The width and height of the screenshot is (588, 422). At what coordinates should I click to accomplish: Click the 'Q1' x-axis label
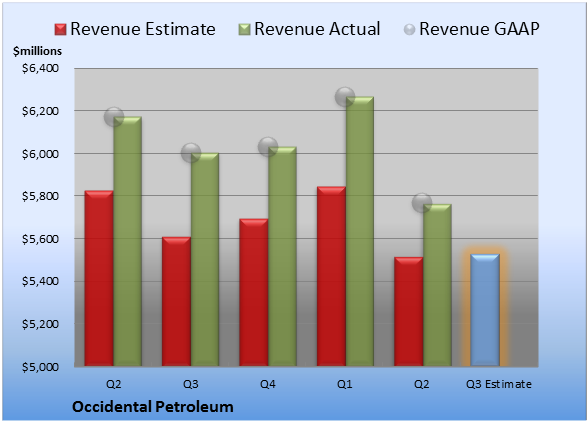(345, 384)
